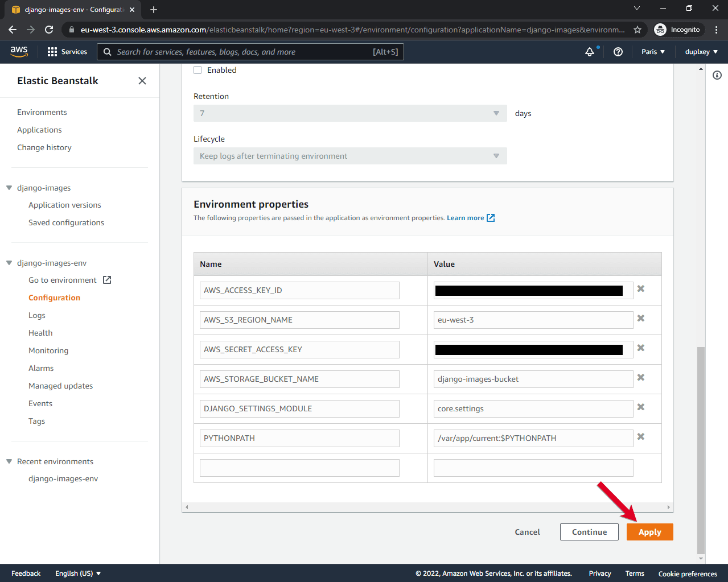This screenshot has height=582, width=728.
Task: Select Monitoring in the sidebar
Action: (x=48, y=350)
